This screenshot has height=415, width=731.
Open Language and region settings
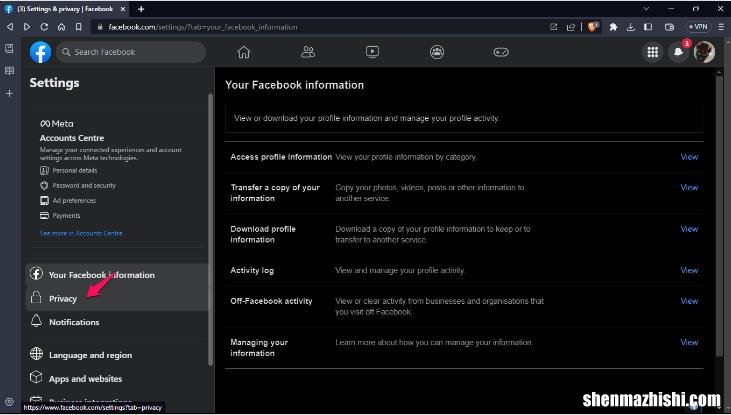(90, 355)
